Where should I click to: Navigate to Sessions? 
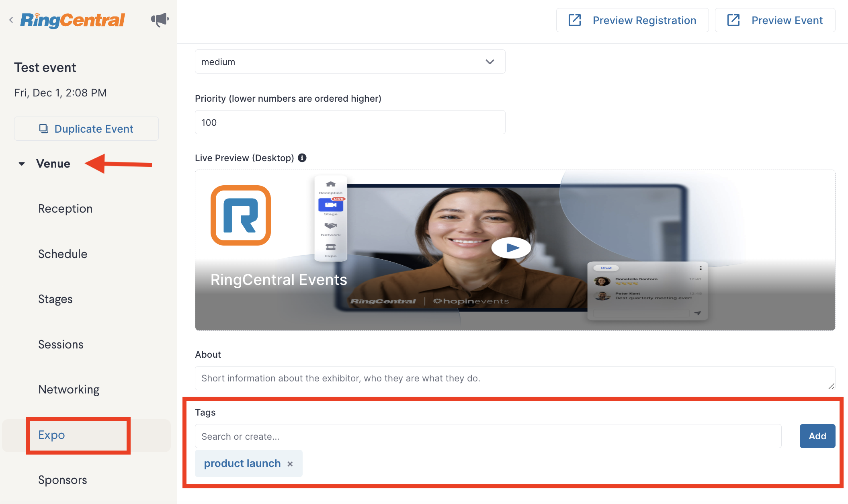[x=61, y=344]
